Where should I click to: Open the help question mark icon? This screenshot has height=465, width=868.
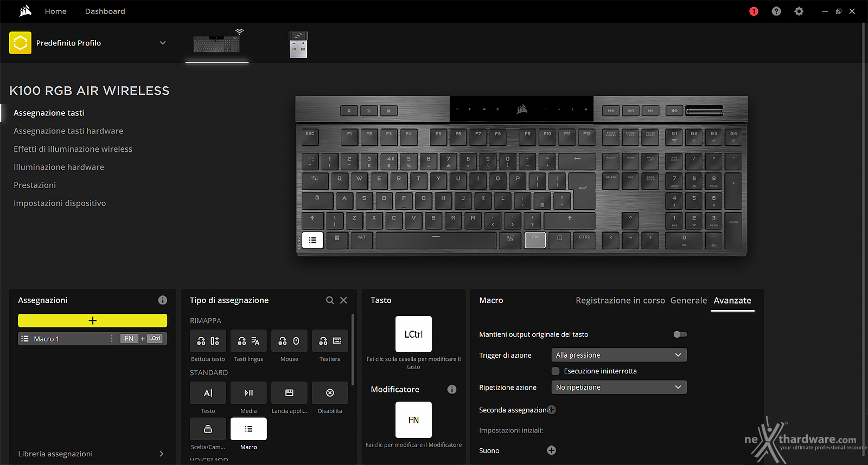(776, 11)
